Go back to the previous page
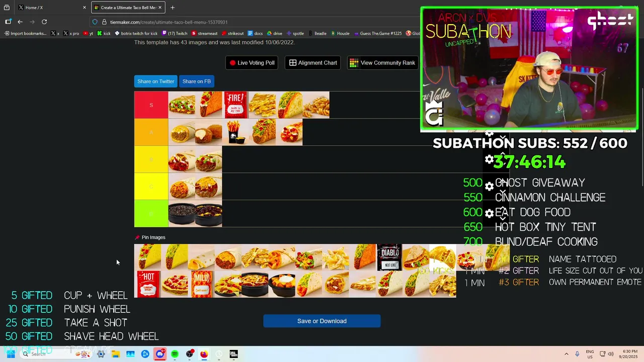The image size is (644, 362). pyautogui.click(x=20, y=22)
